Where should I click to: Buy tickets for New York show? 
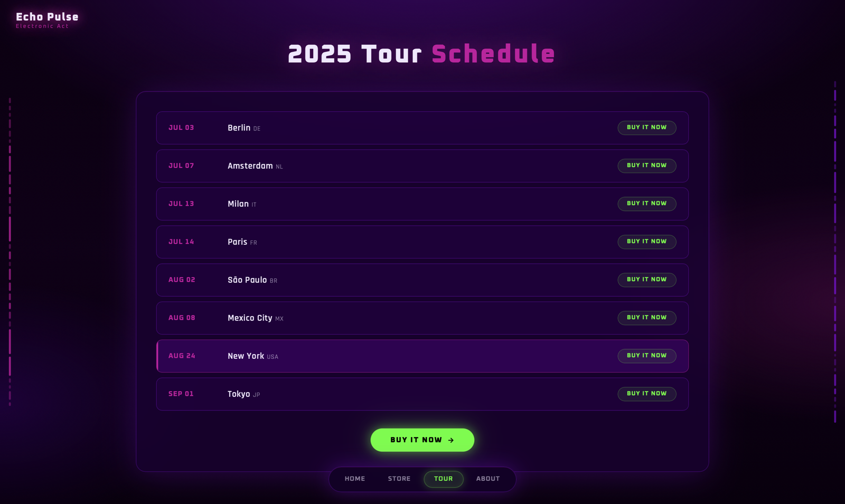coord(646,356)
